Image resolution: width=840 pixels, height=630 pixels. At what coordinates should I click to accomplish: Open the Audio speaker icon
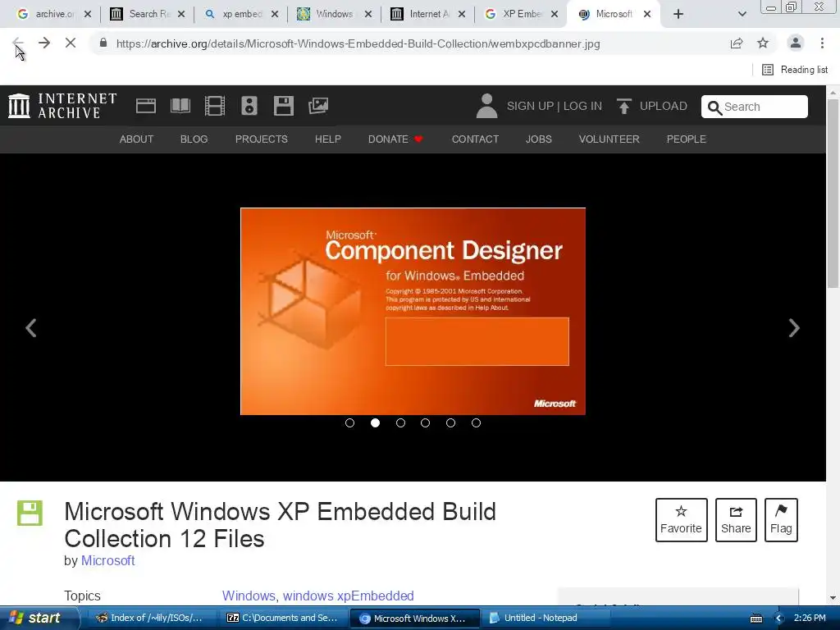click(249, 106)
